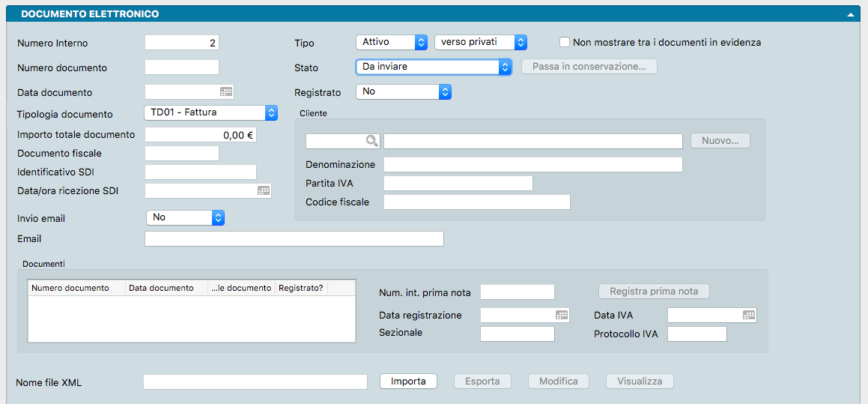The height and width of the screenshot is (404, 868).
Task: Collapse the Documento Elettronico panel triangle
Action: pos(851,14)
